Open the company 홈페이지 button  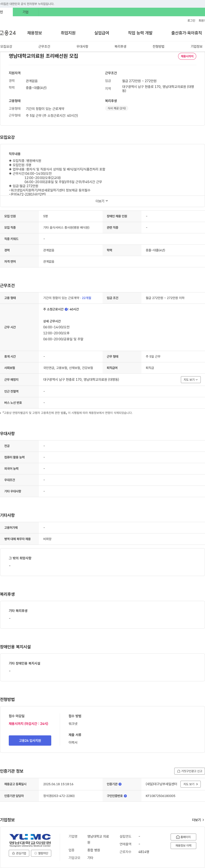[183, 837]
